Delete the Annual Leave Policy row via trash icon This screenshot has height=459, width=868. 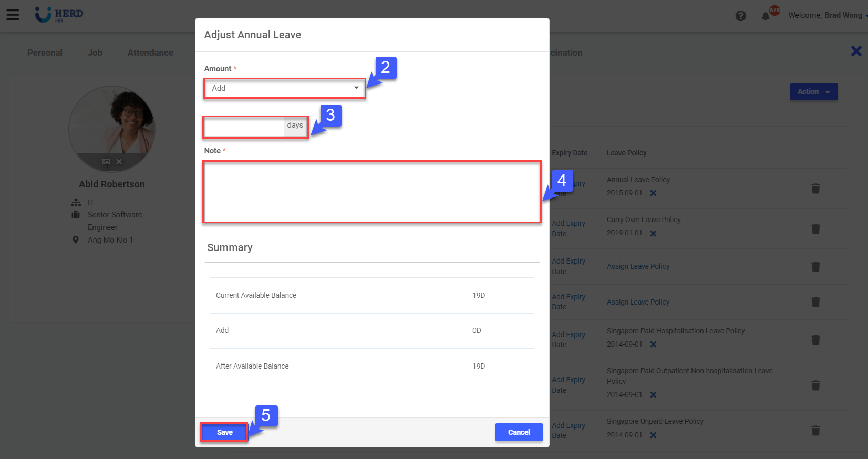coord(815,189)
